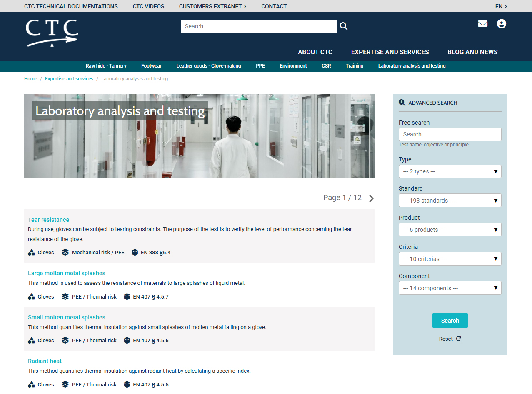Focus the Free search input
The height and width of the screenshot is (394, 532).
tap(450, 134)
